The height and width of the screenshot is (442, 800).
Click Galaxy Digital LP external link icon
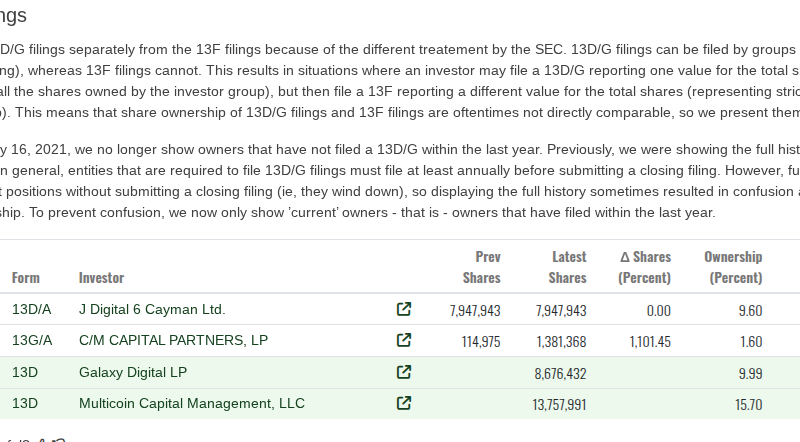[404, 372]
